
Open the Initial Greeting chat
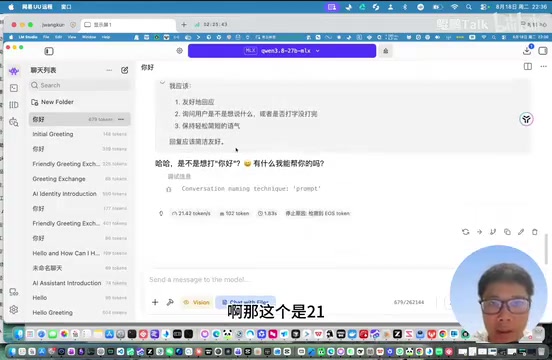(80, 134)
